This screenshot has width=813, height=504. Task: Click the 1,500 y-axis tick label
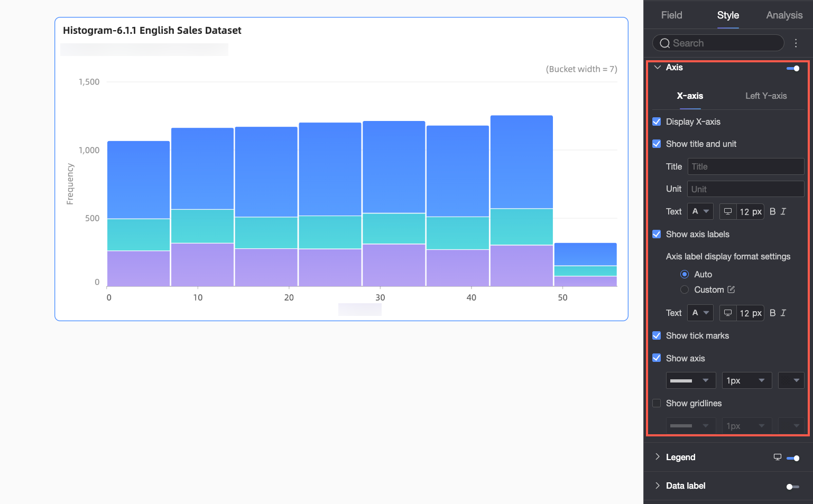[89, 82]
